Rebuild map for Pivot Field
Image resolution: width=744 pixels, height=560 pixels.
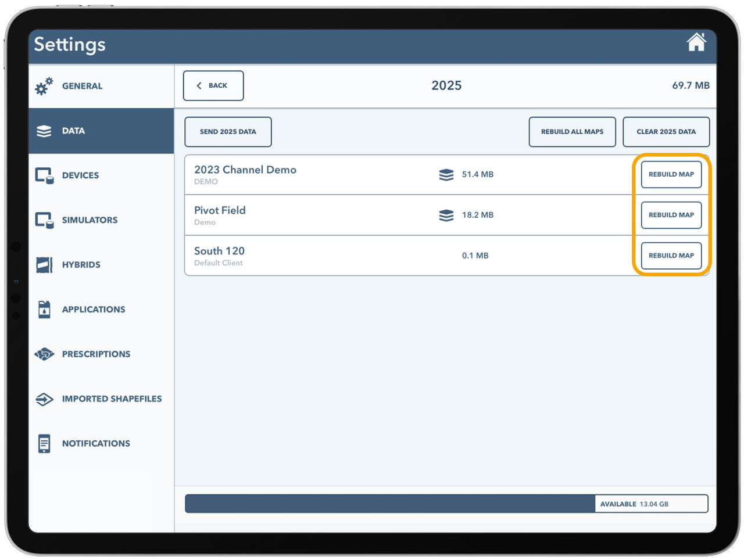pos(671,215)
